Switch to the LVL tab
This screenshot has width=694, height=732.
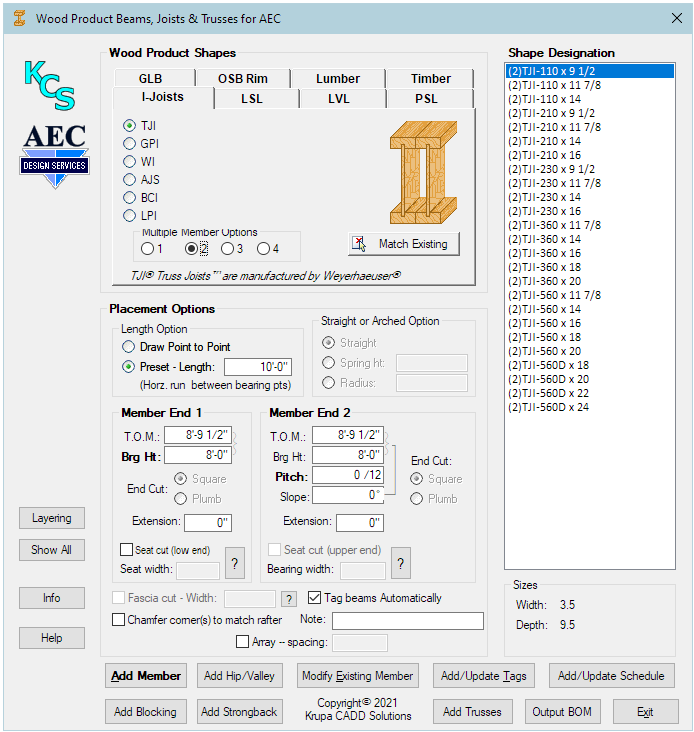343,99
